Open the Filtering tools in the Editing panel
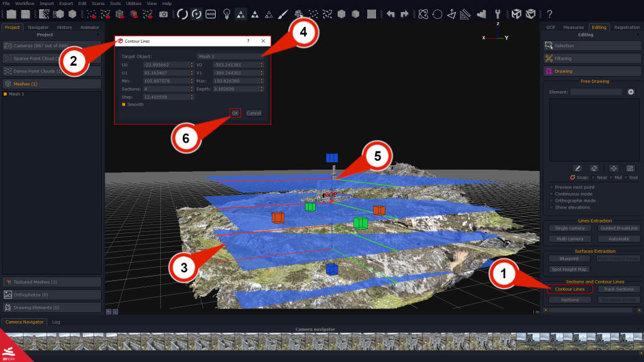The height and width of the screenshot is (362, 644). pos(591,58)
